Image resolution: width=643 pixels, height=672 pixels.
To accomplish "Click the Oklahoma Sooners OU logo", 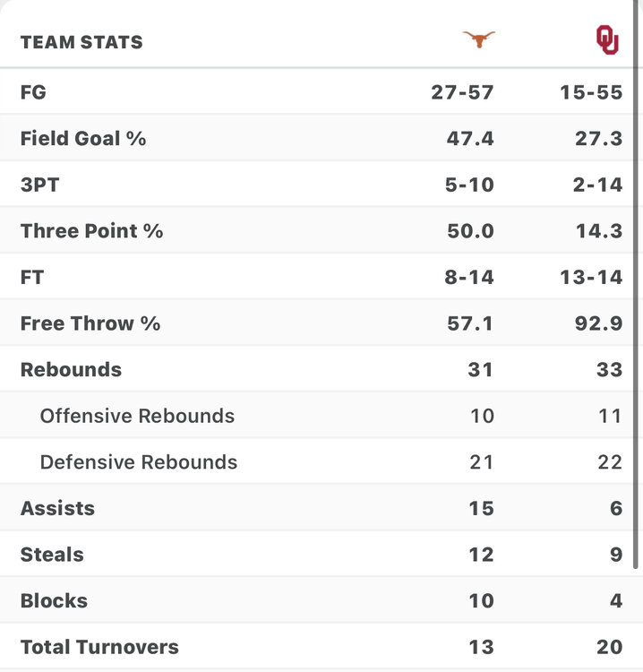I will (607, 40).
